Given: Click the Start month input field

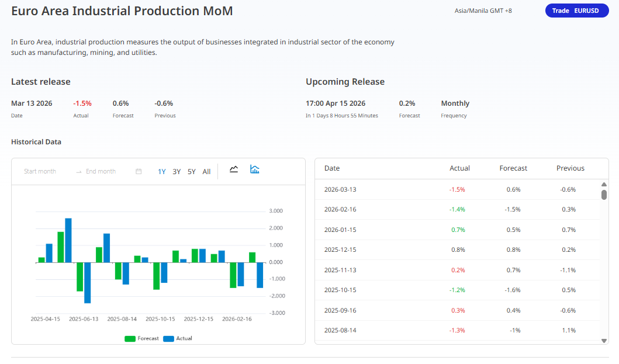Looking at the screenshot, I should (x=40, y=172).
